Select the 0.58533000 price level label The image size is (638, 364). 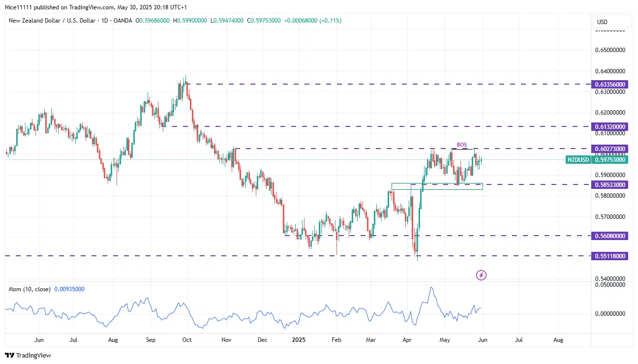(610, 184)
